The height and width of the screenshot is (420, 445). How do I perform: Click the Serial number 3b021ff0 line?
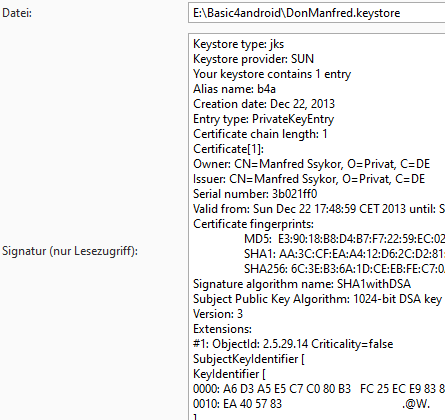[255, 194]
